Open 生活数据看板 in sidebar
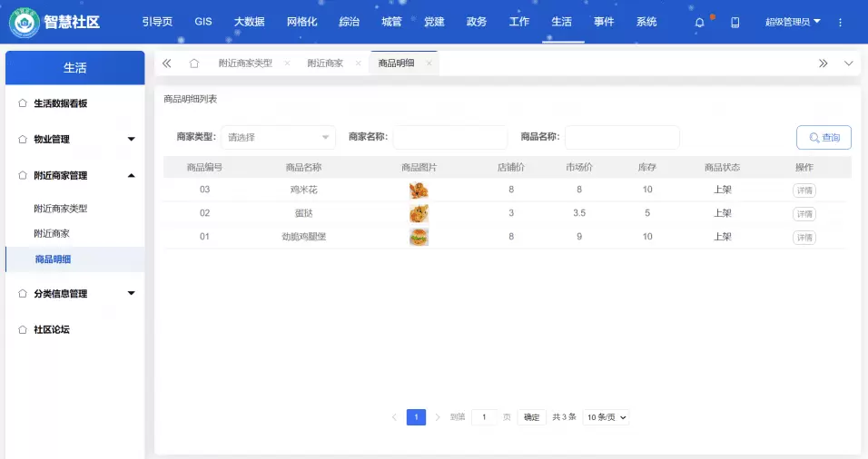The height and width of the screenshot is (459, 868). 60,103
